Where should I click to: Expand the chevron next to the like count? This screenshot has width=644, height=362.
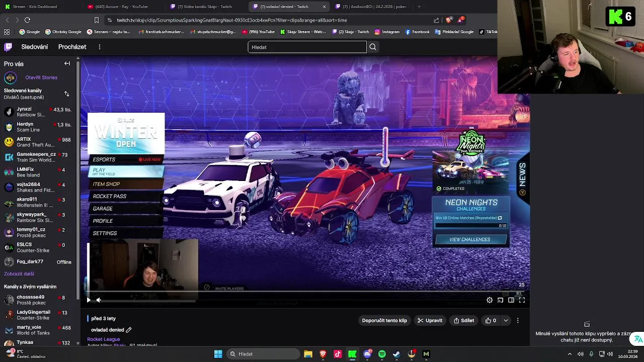tap(506, 320)
